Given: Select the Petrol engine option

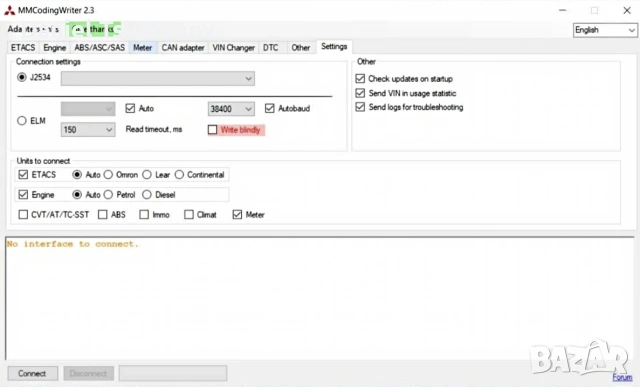Looking at the screenshot, I should (108, 195).
